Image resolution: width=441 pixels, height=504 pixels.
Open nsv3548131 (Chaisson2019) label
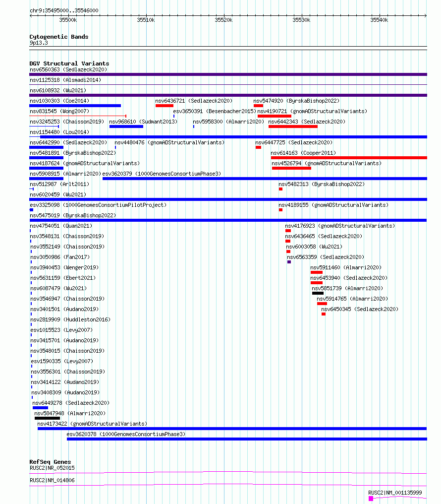coord(67,236)
